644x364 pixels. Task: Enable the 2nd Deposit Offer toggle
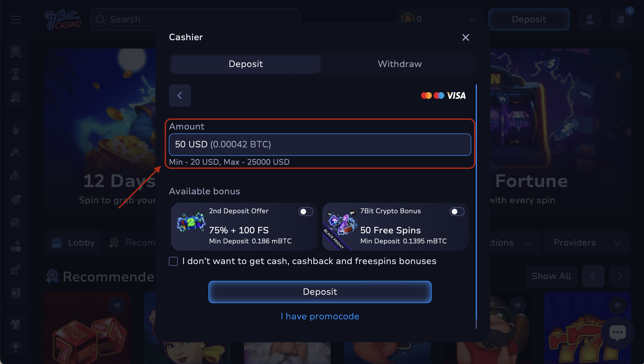tap(306, 212)
